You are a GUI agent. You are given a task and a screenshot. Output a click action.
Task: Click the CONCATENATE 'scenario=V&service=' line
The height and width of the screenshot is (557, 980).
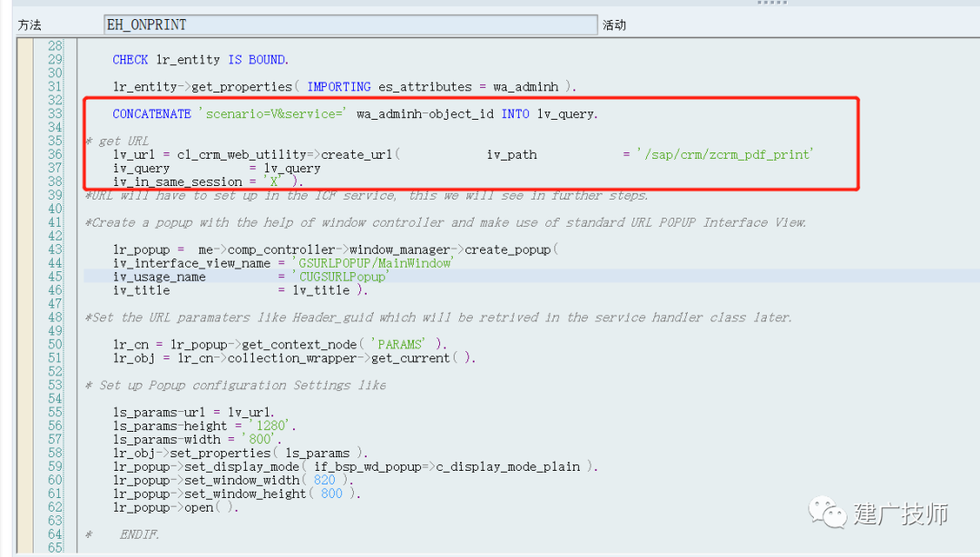click(355, 113)
